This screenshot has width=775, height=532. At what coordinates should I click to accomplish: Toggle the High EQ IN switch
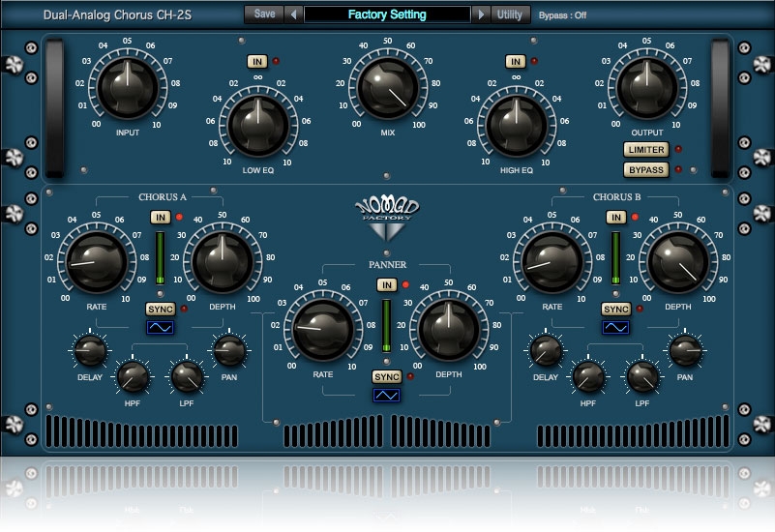click(516, 62)
